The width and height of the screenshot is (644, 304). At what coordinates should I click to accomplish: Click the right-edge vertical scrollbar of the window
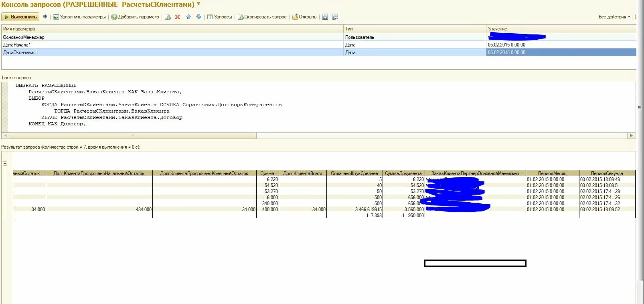click(x=640, y=140)
